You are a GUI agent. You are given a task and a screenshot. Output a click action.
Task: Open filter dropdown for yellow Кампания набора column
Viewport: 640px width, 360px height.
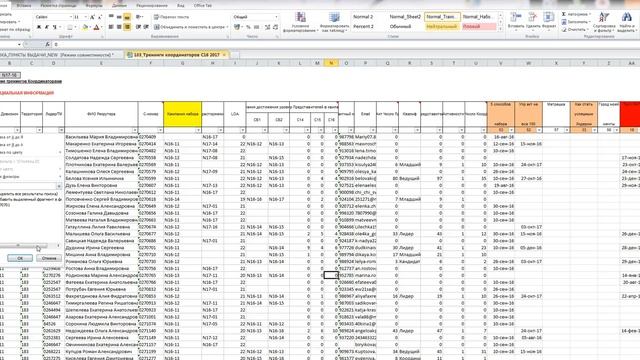point(198,130)
